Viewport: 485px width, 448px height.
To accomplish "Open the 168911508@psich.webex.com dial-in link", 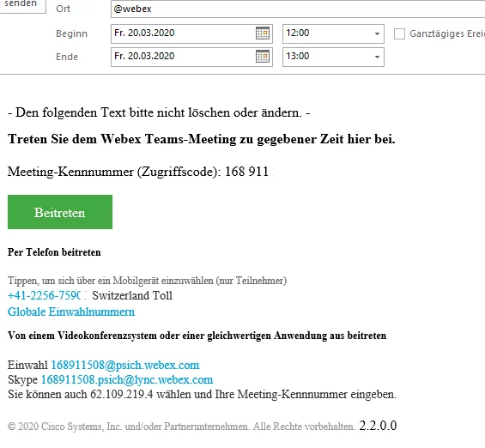I will click(x=125, y=365).
